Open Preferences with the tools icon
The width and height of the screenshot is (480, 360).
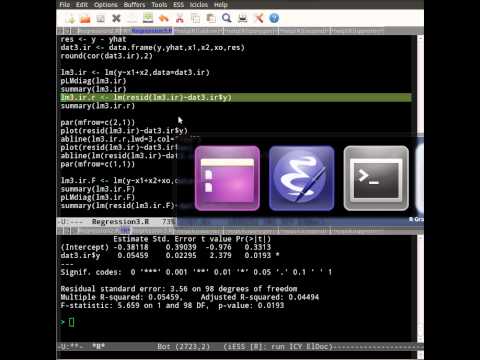click(259, 18)
